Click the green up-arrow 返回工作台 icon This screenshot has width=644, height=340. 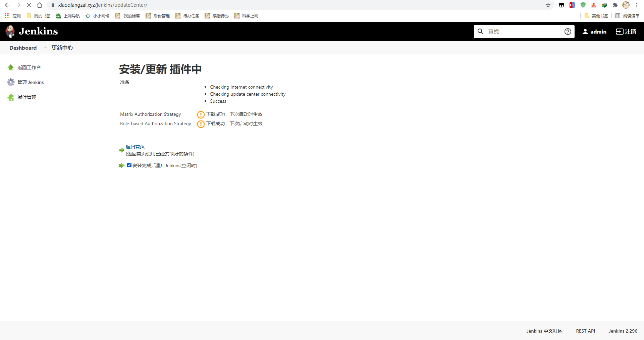11,67
